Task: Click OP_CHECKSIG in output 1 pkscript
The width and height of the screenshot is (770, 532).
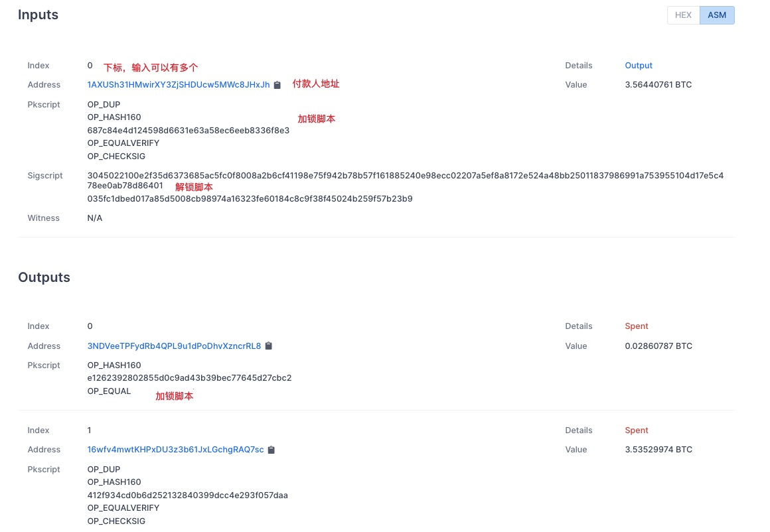Action: (116, 521)
